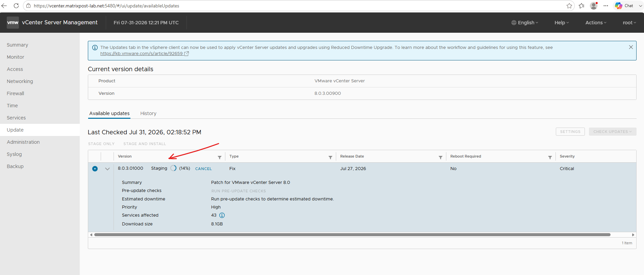Select the 8.0.3.01000 update radio button
Viewport: 644px width, 275px height.
pyautogui.click(x=95, y=169)
